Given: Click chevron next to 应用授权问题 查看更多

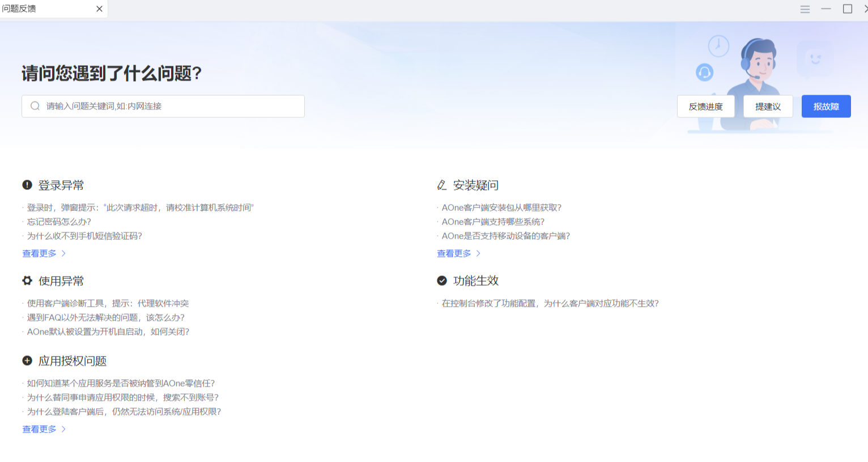Looking at the screenshot, I should point(63,429).
